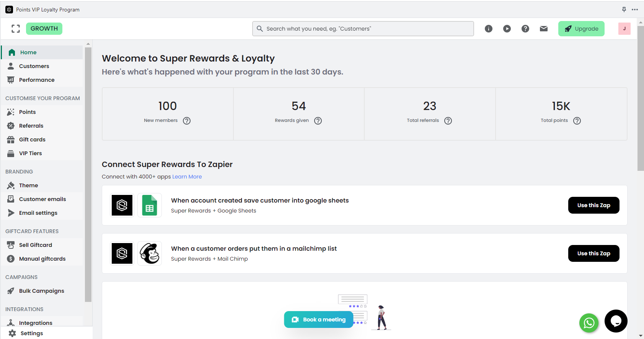Open the three-dot more options menu
This screenshot has height=339, width=644.
click(x=635, y=10)
